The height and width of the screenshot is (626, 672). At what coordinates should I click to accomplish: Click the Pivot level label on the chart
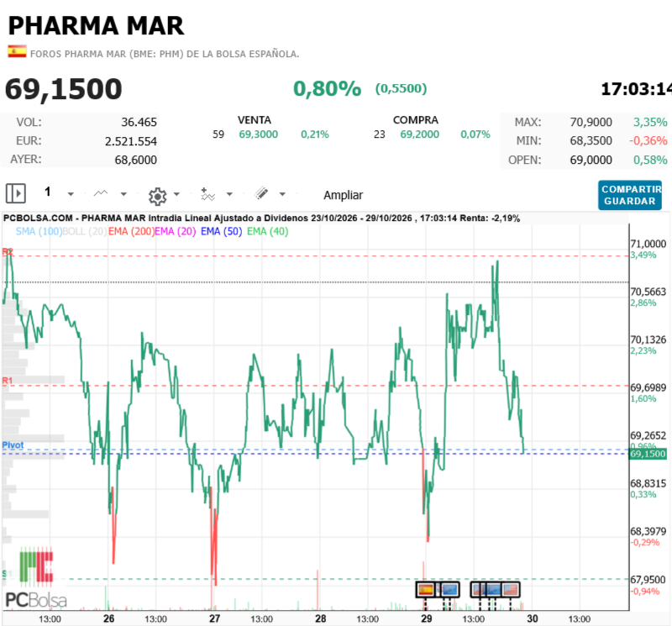pos(13,445)
